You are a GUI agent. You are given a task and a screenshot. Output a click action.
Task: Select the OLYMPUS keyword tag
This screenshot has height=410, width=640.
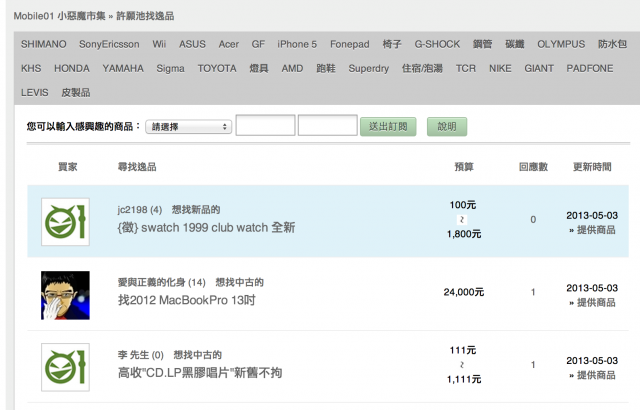click(561, 44)
